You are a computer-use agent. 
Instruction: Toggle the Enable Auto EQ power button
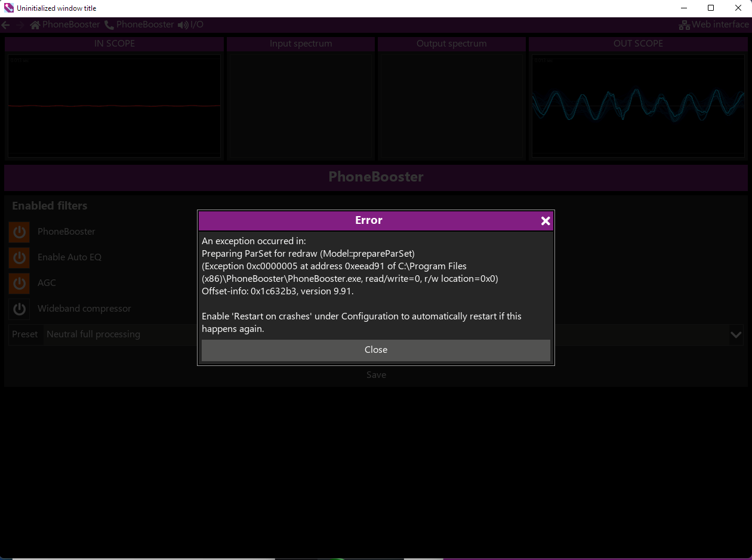point(19,257)
